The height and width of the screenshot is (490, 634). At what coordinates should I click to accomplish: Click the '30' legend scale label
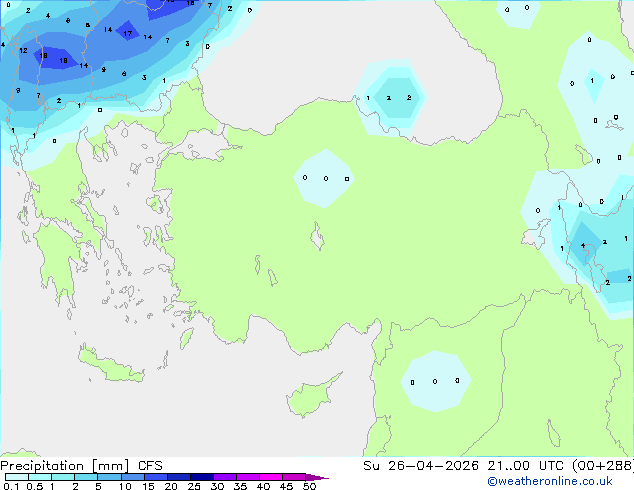coord(217,486)
